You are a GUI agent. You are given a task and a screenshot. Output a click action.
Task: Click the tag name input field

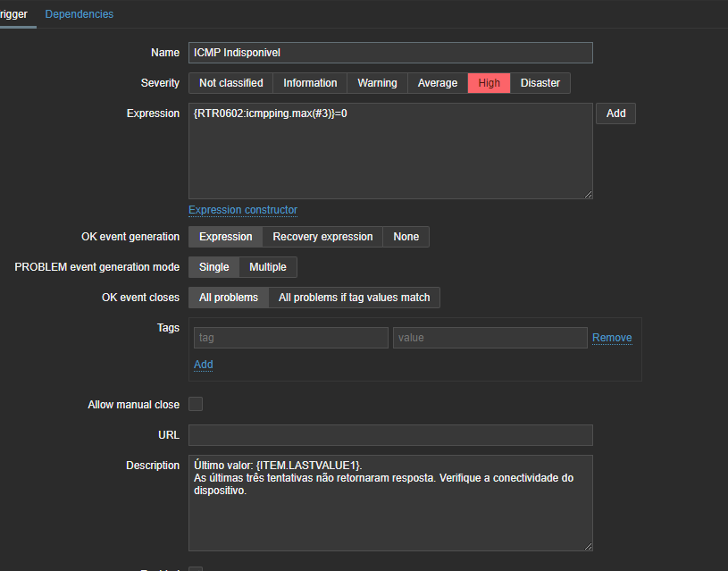point(290,338)
